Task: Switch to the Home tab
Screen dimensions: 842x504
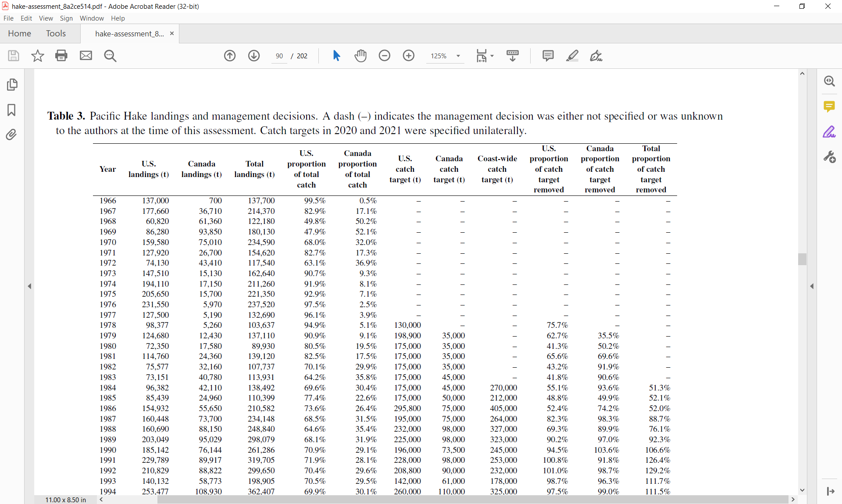Action: click(19, 33)
